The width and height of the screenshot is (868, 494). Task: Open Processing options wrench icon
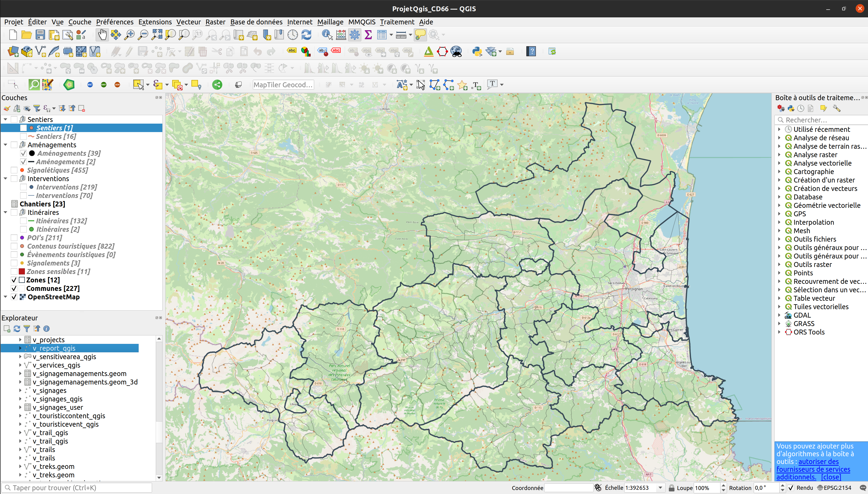tap(836, 109)
